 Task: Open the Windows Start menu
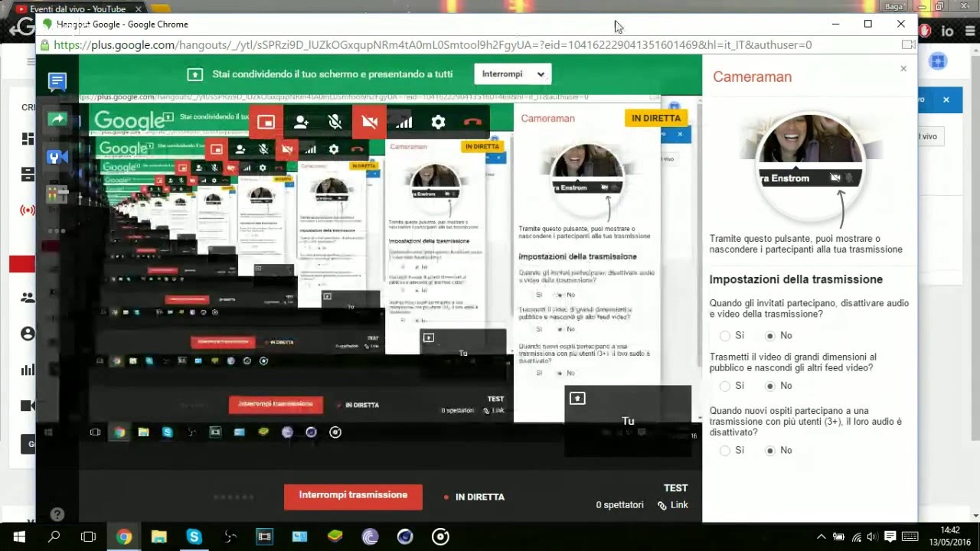point(18,537)
